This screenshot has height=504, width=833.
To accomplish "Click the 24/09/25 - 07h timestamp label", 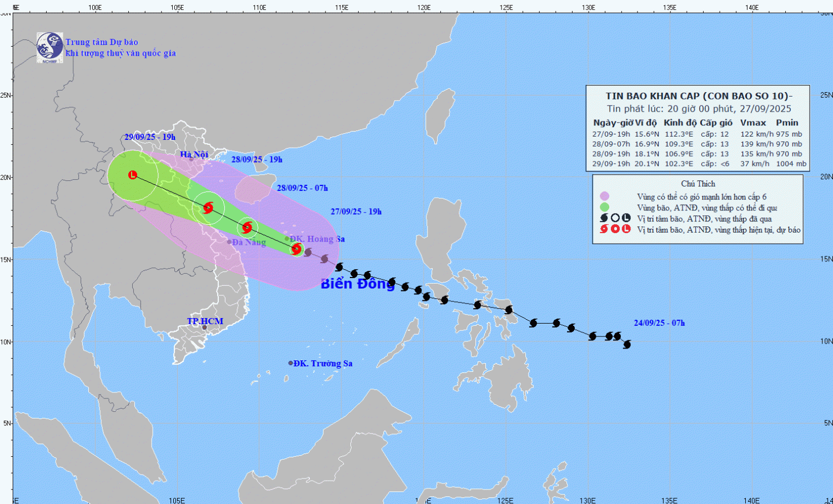I will tap(659, 323).
